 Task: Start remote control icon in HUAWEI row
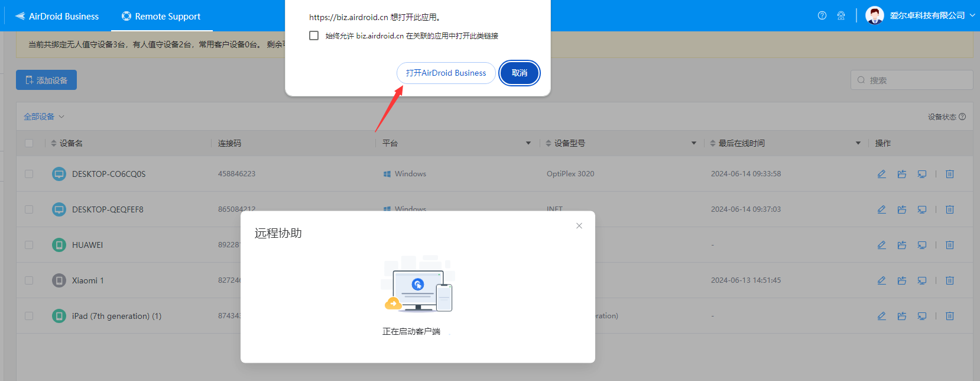[921, 245]
